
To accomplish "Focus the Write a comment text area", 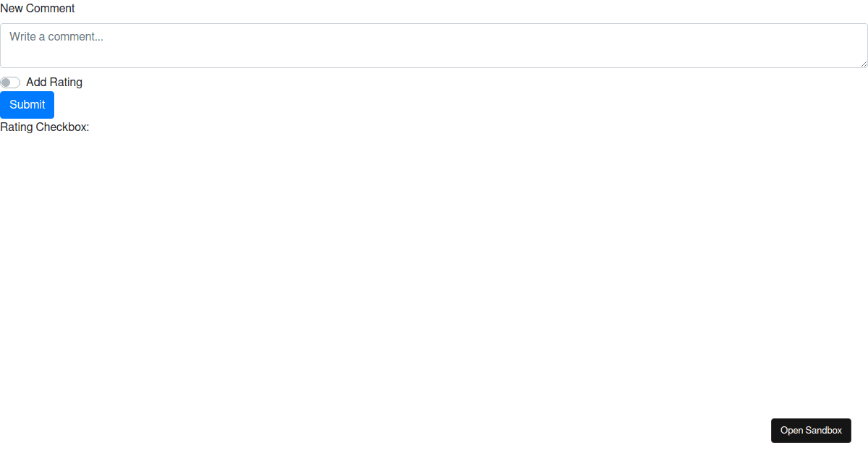I will (434, 46).
